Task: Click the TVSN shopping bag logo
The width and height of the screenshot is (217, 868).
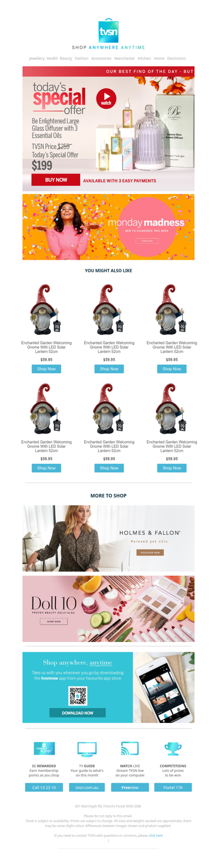Action: point(108,31)
